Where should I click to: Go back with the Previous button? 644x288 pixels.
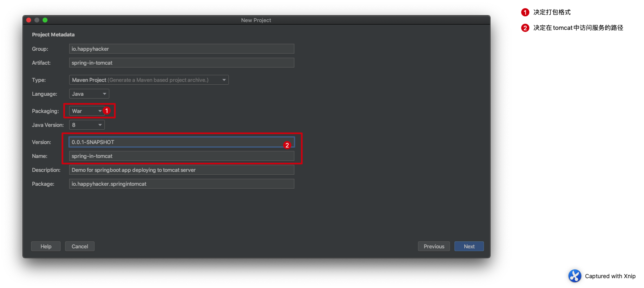(x=434, y=246)
